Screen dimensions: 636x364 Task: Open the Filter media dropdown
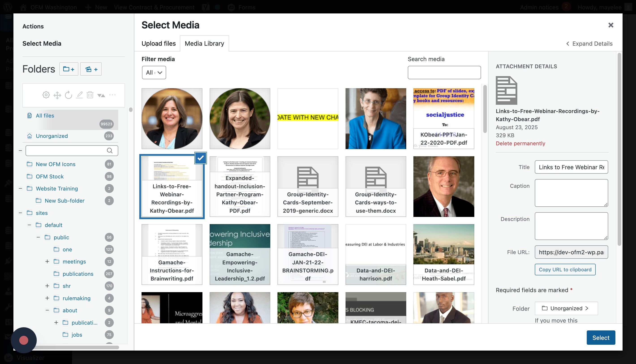[154, 73]
